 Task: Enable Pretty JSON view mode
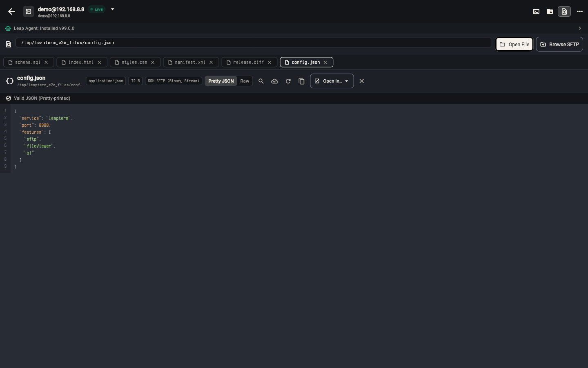(x=221, y=81)
